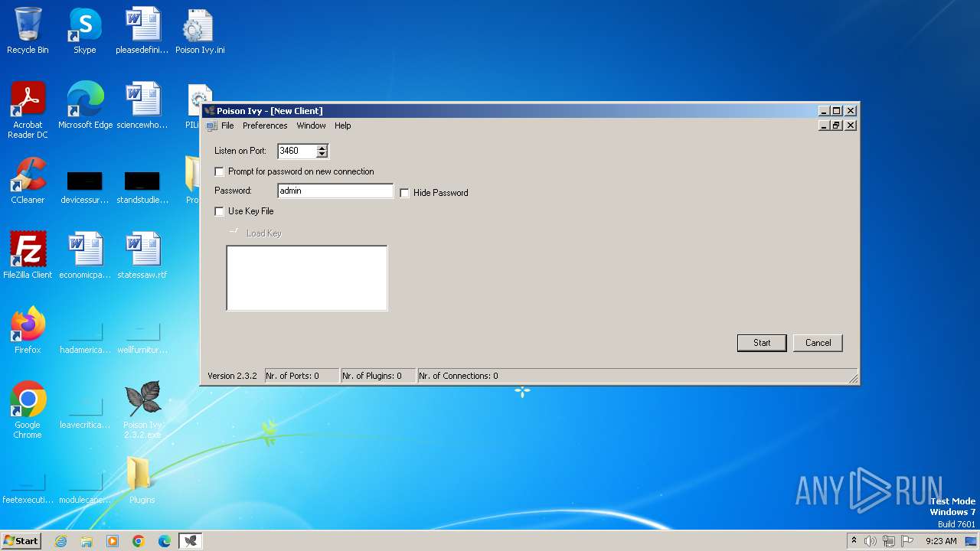Open the Preferences menu

point(265,126)
